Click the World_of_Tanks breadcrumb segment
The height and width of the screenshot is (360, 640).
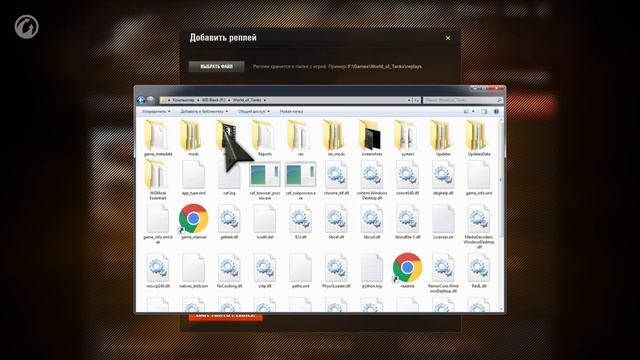[247, 100]
